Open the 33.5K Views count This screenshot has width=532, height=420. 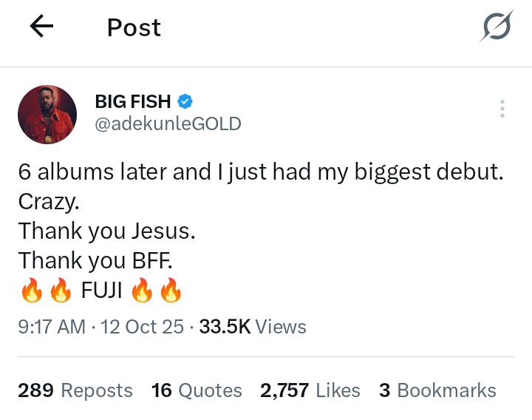pyautogui.click(x=253, y=326)
